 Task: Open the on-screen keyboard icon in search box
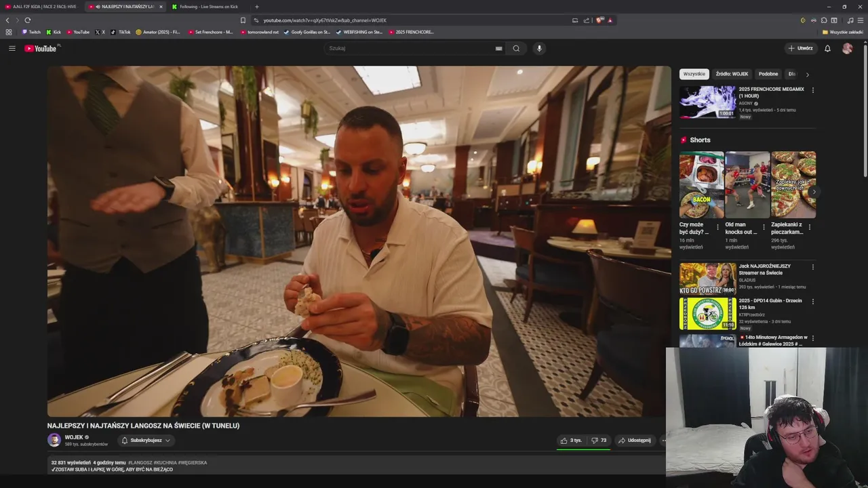coord(498,48)
